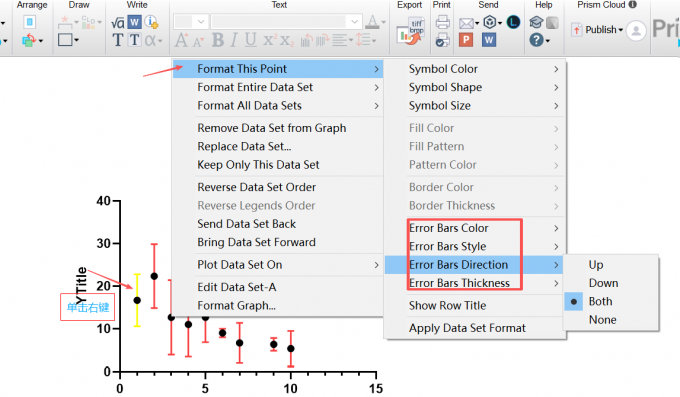Viewport: 680px width, 397px height.
Task: Click the question mark Help icon
Action: (x=536, y=40)
